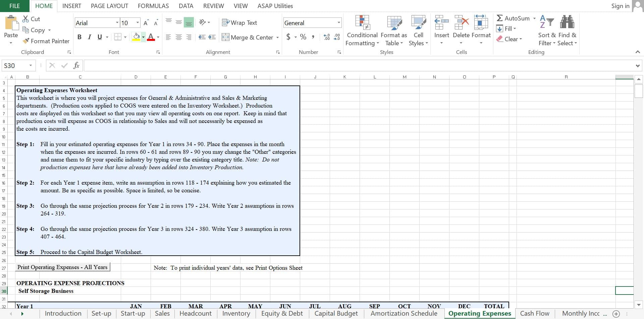The height and width of the screenshot is (319, 644).
Task: Decrease indent in Alignment group
Action: click(x=202, y=37)
